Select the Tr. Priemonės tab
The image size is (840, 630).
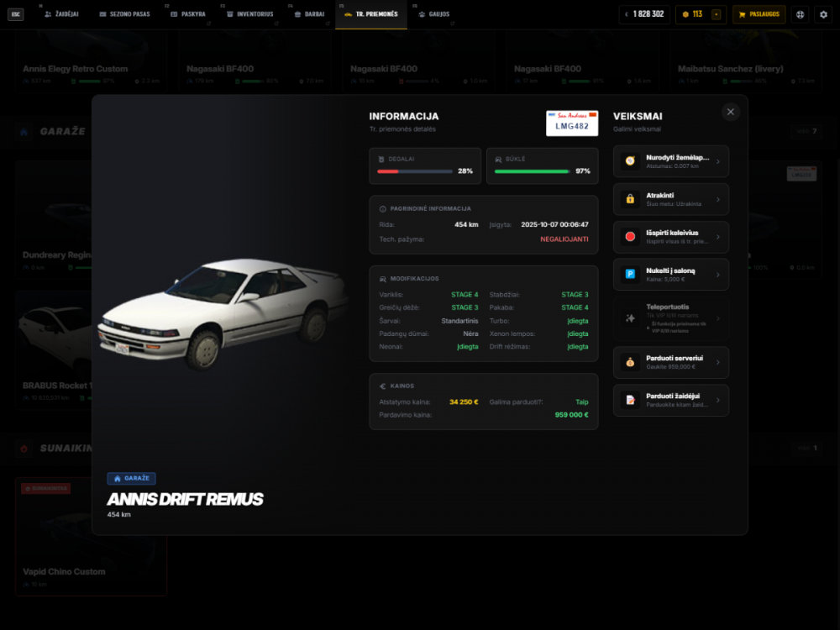371,14
